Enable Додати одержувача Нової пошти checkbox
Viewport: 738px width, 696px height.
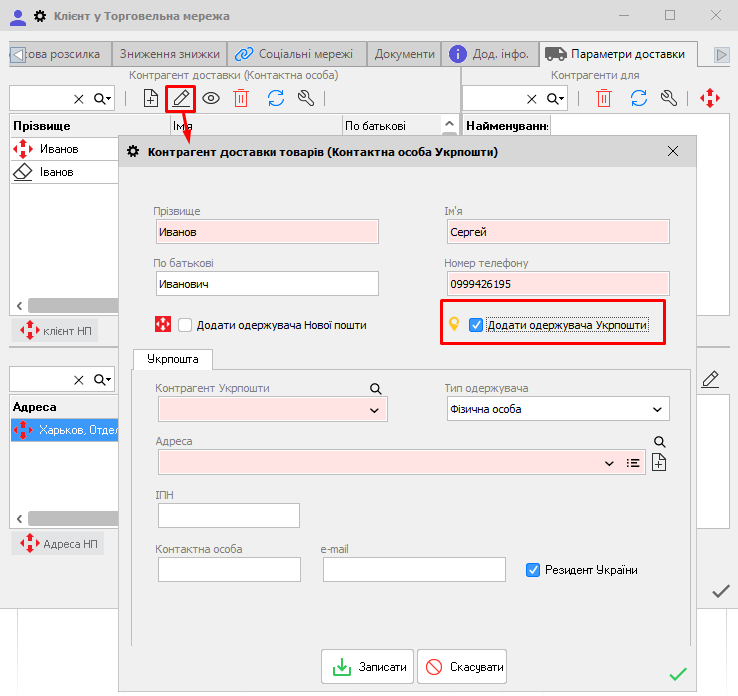tap(185, 325)
